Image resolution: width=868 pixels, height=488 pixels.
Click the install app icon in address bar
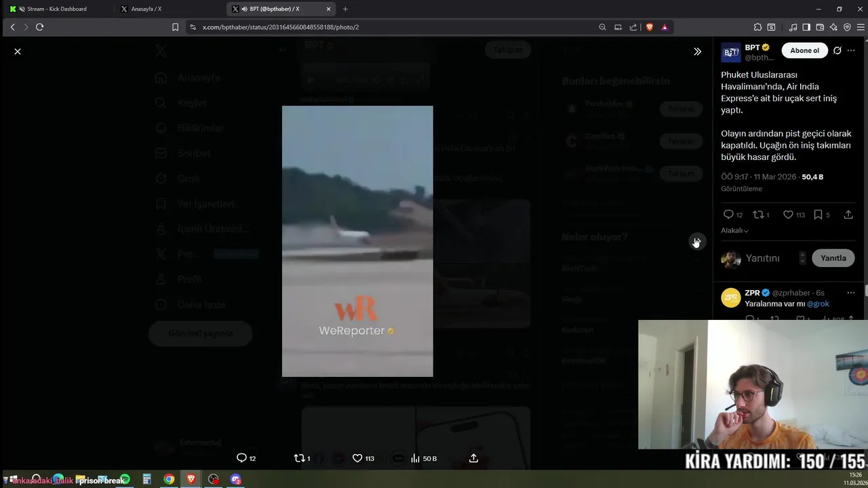coord(618,27)
